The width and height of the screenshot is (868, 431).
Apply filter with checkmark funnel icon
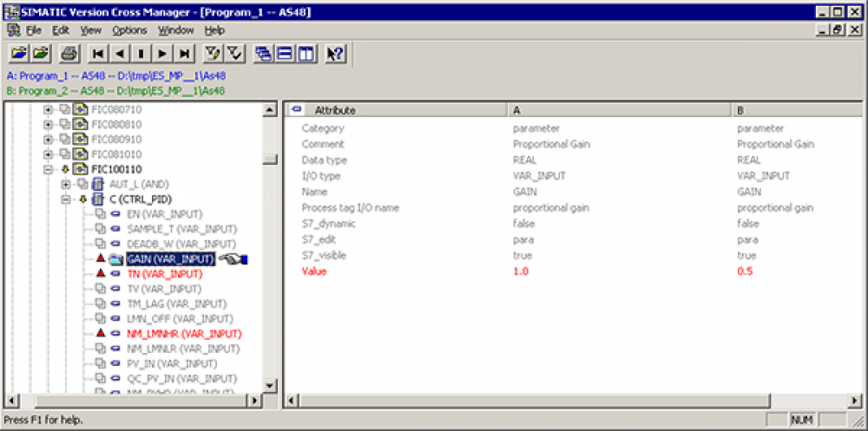[234, 54]
